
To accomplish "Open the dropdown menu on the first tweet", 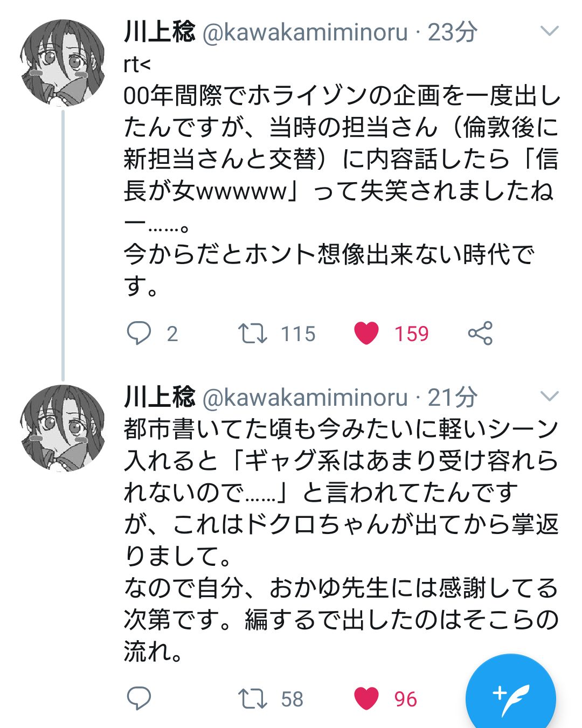I will point(549,31).
